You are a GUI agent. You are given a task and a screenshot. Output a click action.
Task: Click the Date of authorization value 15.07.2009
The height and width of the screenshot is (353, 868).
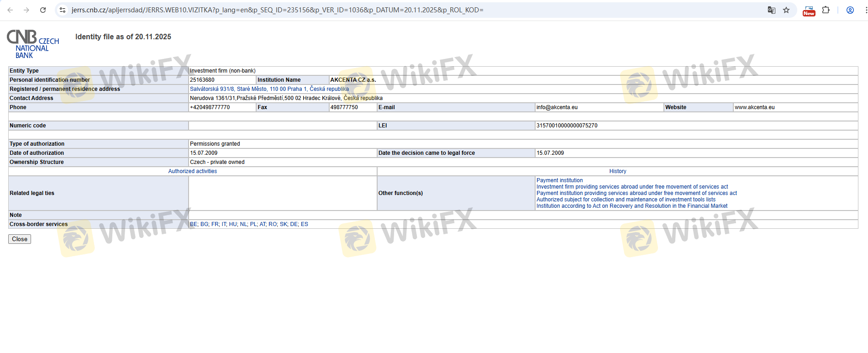coord(204,153)
